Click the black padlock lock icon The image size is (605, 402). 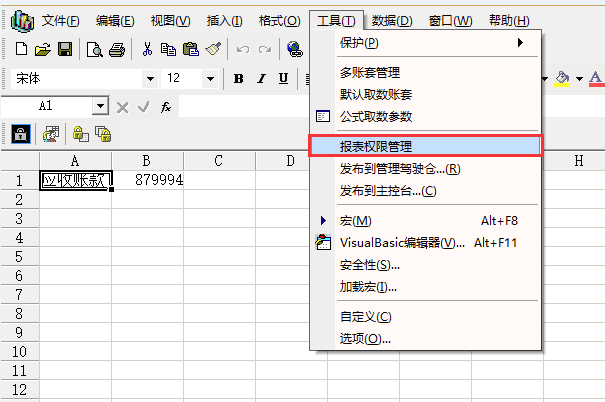pos(20,133)
